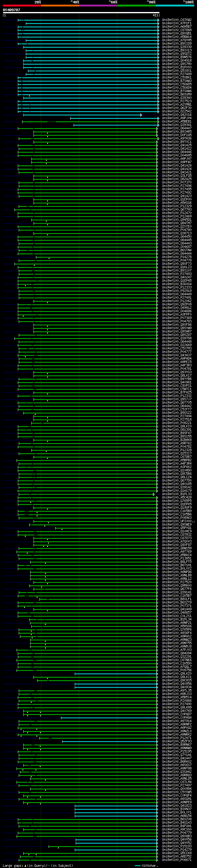Open hit UniRef100_Q39339
197x868 pixels.
click(177, 47)
